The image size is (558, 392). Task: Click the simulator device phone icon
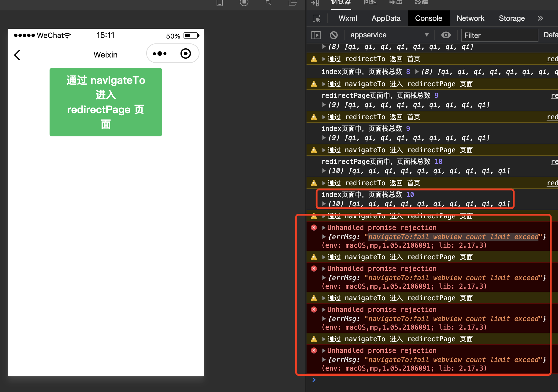coord(220,2)
